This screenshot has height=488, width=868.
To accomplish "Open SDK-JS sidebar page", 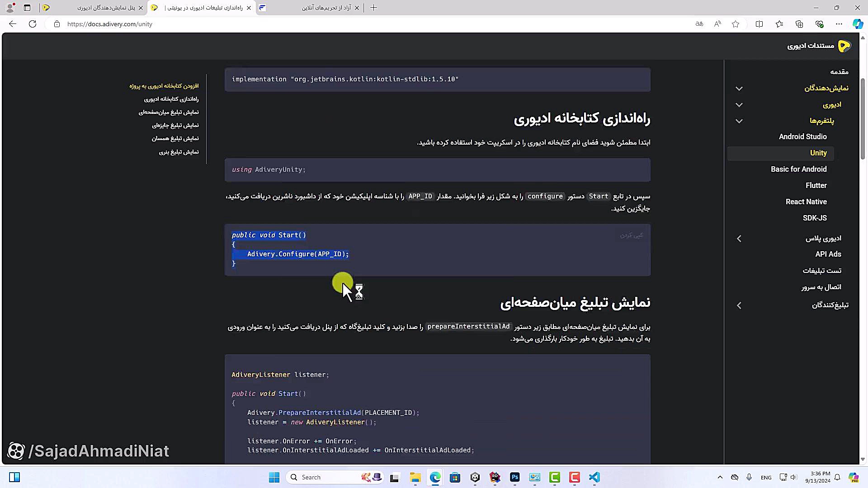I will (x=815, y=218).
